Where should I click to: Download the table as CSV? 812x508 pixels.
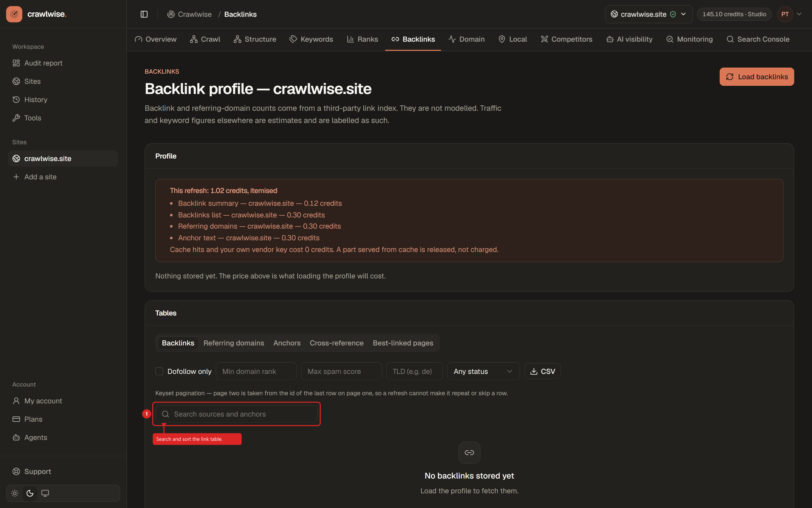[542, 371]
